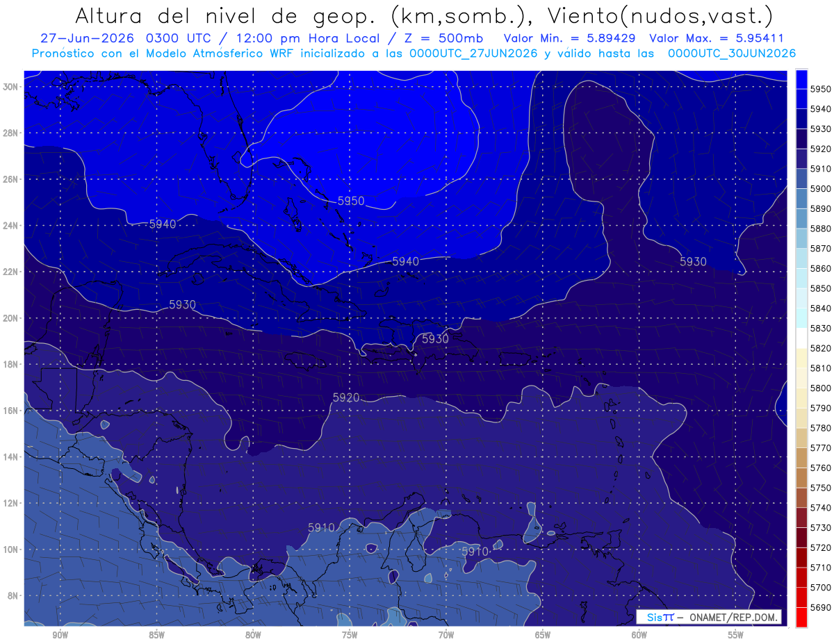Click the 60W longitude axis label
The width and height of the screenshot is (834, 644).
pyautogui.click(x=639, y=635)
